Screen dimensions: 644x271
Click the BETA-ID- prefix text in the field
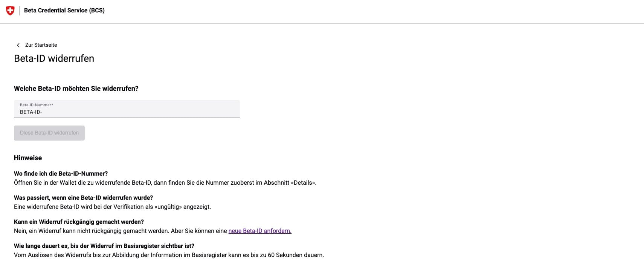(x=31, y=112)
